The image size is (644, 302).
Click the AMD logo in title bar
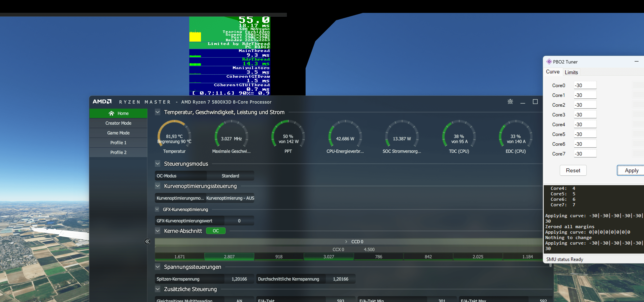[102, 102]
